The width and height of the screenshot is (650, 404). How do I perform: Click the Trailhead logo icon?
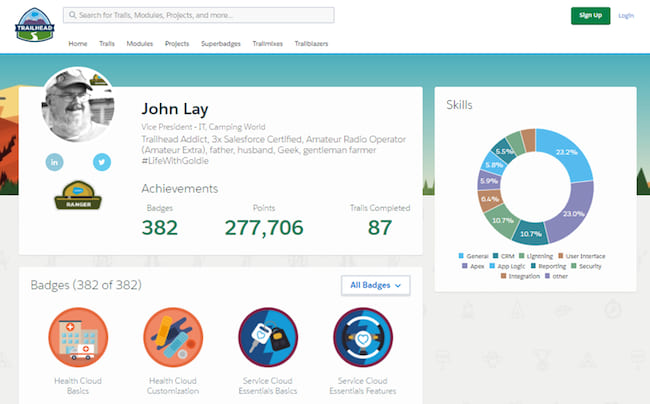pos(33,23)
